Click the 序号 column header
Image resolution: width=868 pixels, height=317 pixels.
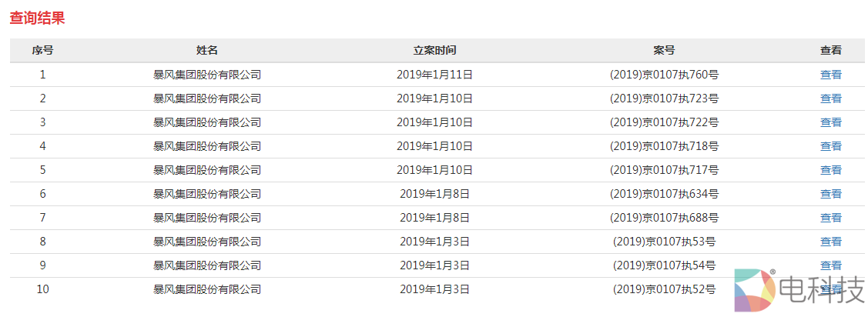pos(42,50)
